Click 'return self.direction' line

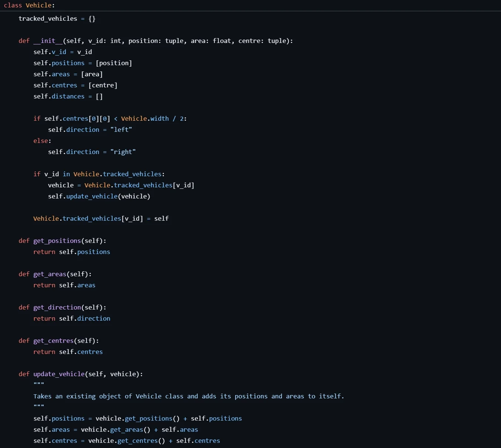(x=72, y=318)
